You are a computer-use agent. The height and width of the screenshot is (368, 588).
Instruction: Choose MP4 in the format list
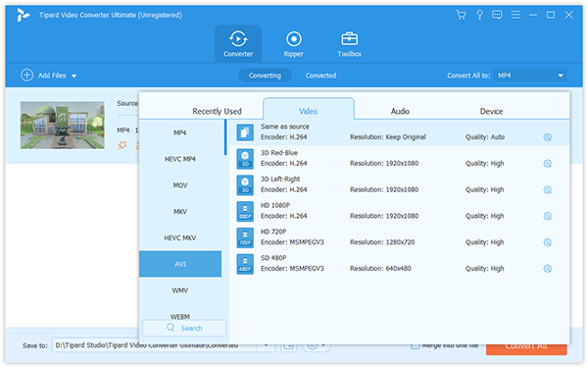click(x=180, y=132)
